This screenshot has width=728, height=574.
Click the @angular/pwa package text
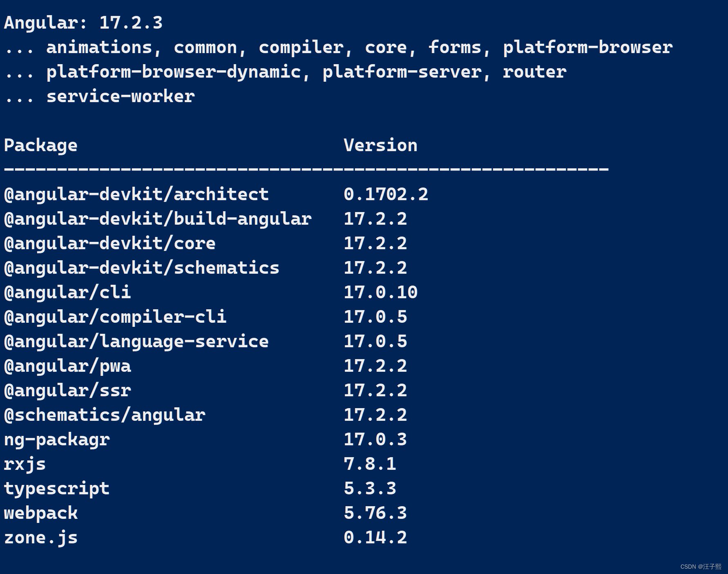pyautogui.click(x=67, y=366)
